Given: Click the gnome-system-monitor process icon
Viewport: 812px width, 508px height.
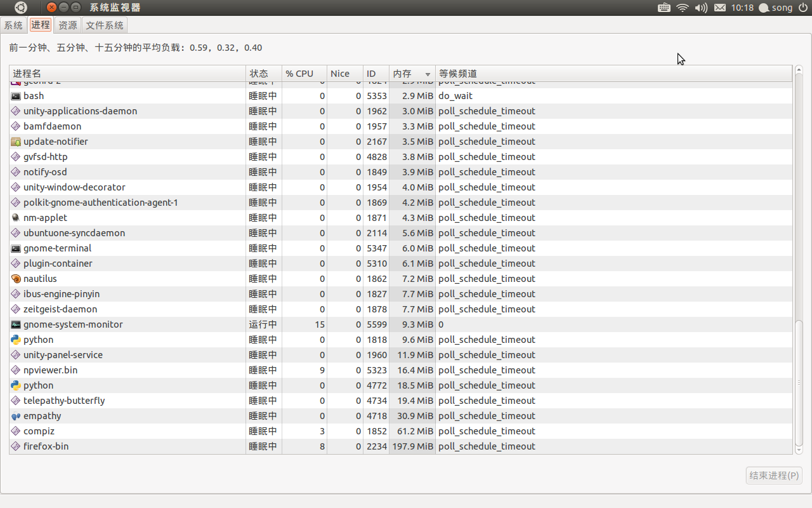Looking at the screenshot, I should [x=16, y=324].
